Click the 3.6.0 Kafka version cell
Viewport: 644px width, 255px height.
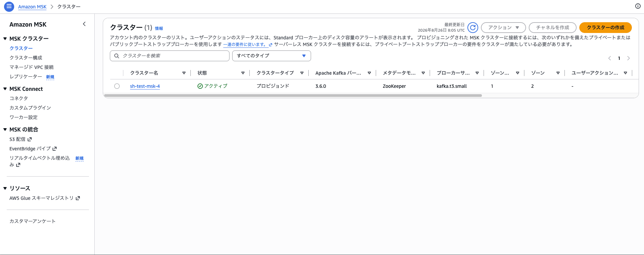click(x=321, y=86)
